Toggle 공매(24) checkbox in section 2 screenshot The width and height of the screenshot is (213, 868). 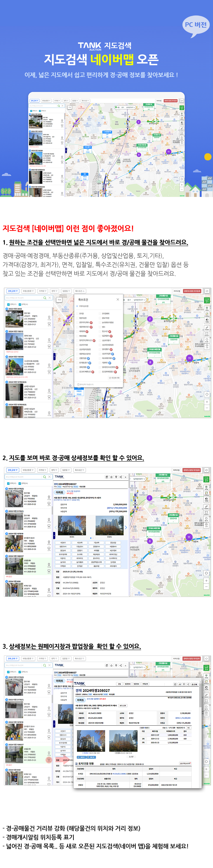pyautogui.click(x=20, y=483)
